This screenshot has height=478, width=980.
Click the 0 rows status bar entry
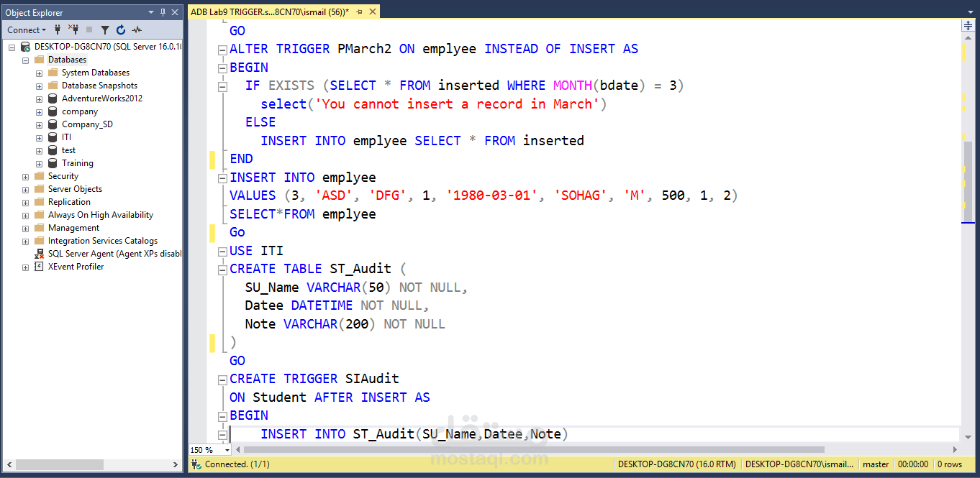point(950,464)
